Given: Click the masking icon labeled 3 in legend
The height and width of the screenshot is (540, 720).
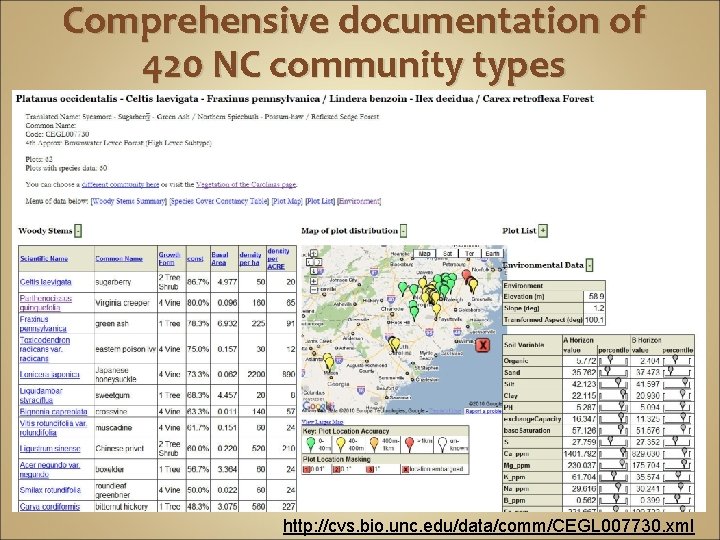Looking at the screenshot, I should click(x=370, y=469).
